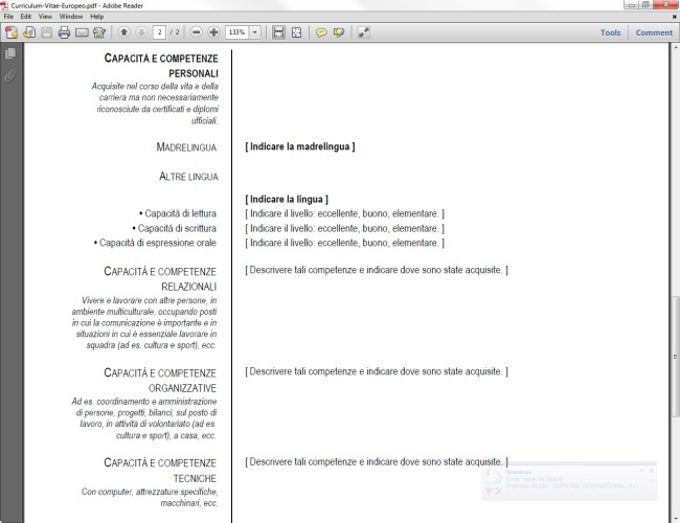680x523 pixels.
Task: Click the "Altre lingua" heading
Action: (x=189, y=177)
